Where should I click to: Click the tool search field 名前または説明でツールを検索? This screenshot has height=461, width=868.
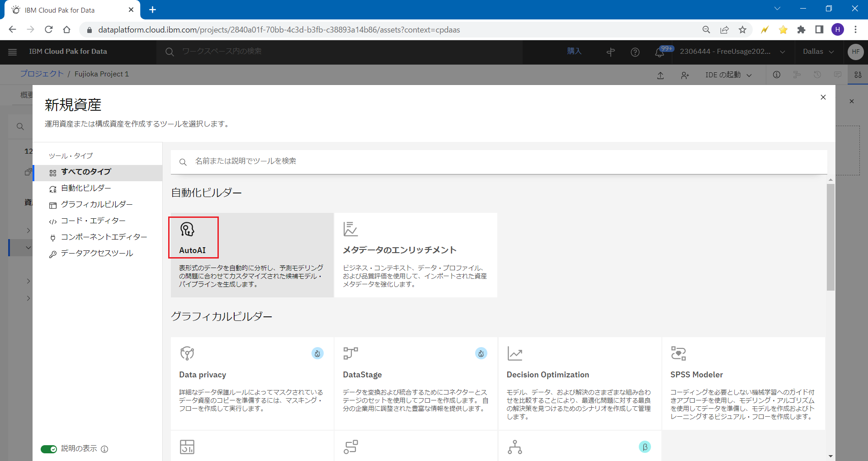(x=499, y=162)
